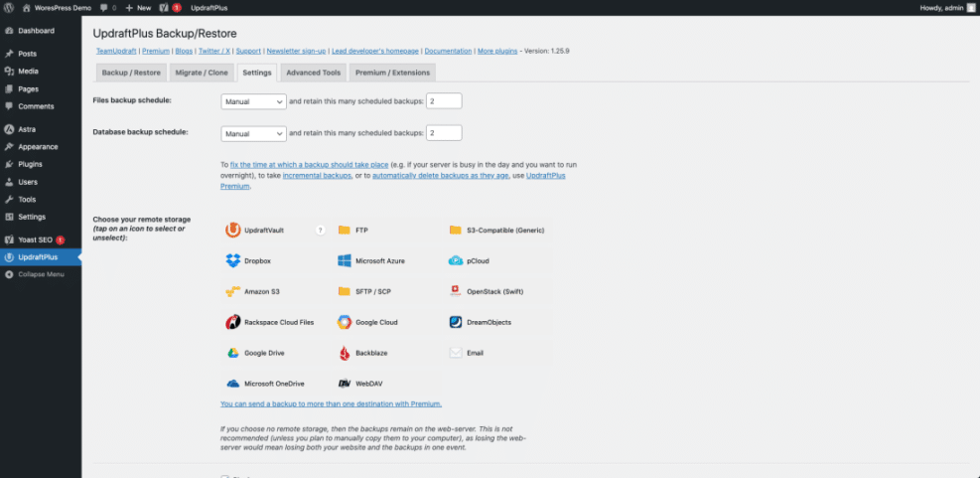
Task: Open Premium / Extensions tab
Action: (392, 73)
